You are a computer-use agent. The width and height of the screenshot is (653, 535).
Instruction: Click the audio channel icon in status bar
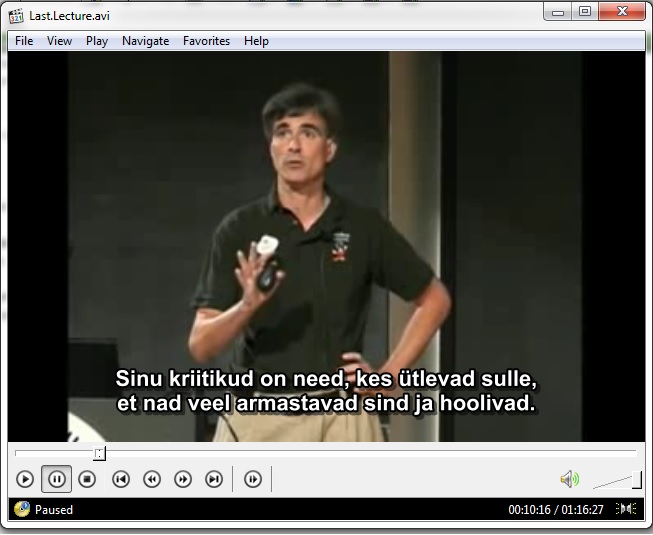(x=627, y=509)
